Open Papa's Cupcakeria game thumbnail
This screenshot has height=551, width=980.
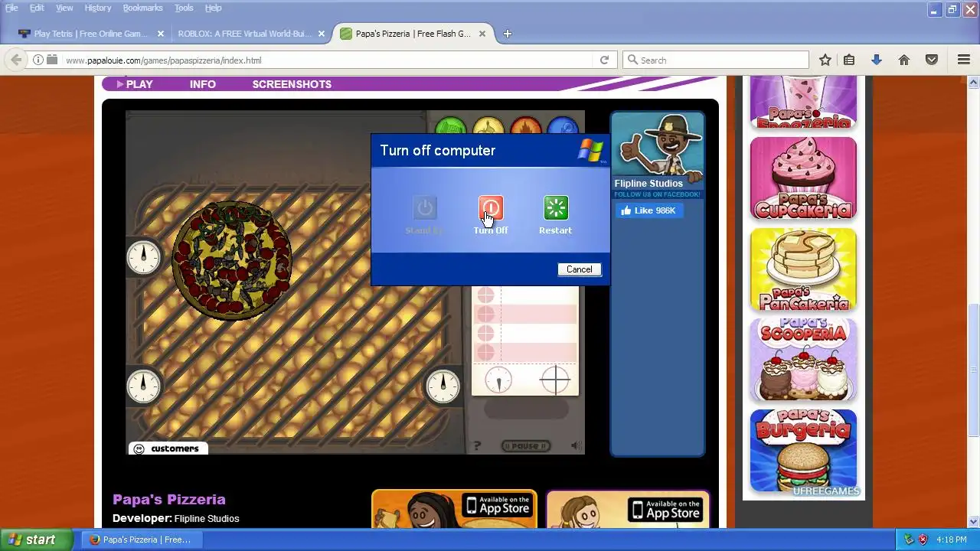point(803,179)
